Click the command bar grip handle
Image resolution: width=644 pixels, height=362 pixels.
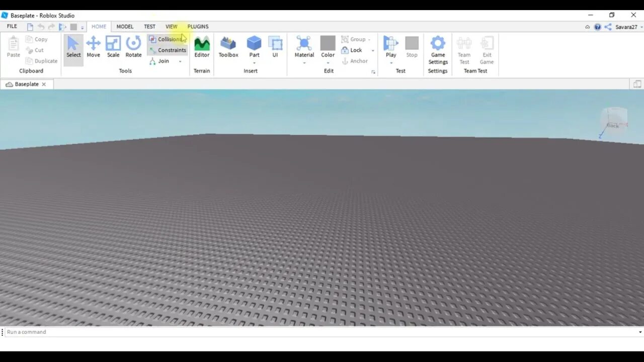point(3,332)
